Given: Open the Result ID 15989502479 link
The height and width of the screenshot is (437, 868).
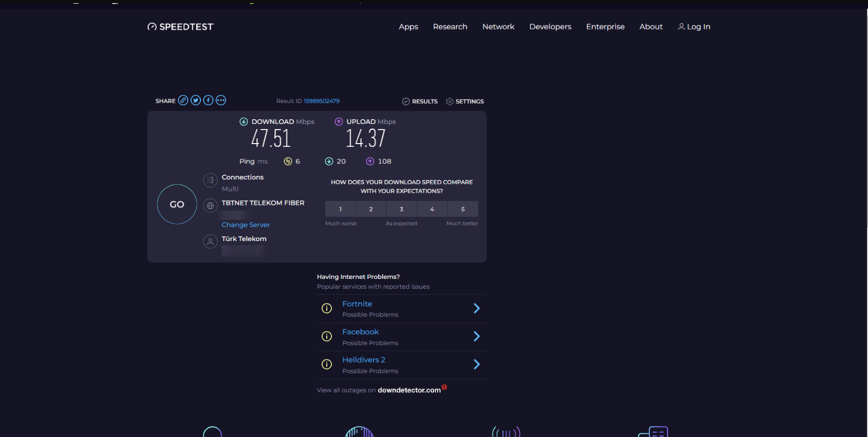Looking at the screenshot, I should coord(322,101).
